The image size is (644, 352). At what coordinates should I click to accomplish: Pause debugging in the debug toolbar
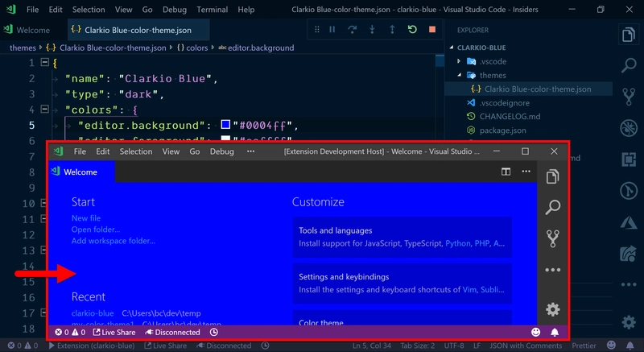click(x=332, y=30)
